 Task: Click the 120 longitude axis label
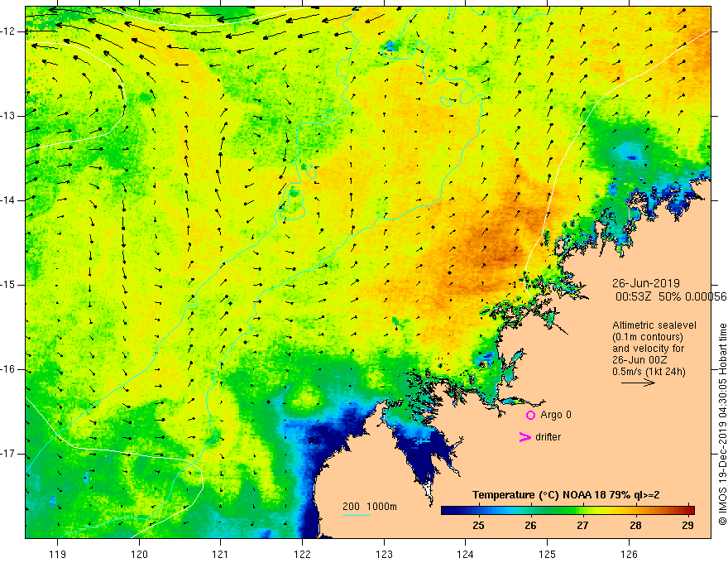click(139, 554)
